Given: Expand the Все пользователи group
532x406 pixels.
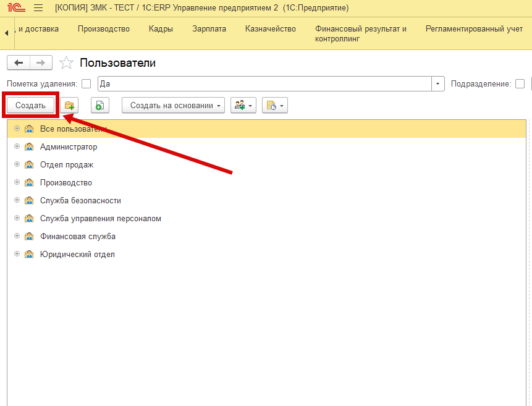Looking at the screenshot, I should 17,129.
